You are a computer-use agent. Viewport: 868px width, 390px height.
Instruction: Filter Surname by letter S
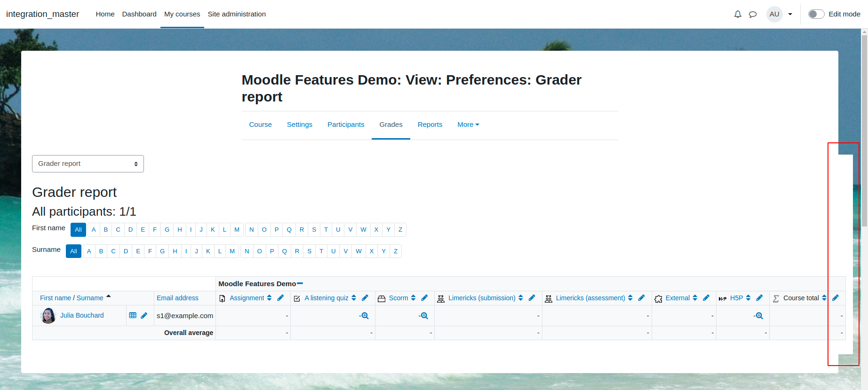pos(310,251)
